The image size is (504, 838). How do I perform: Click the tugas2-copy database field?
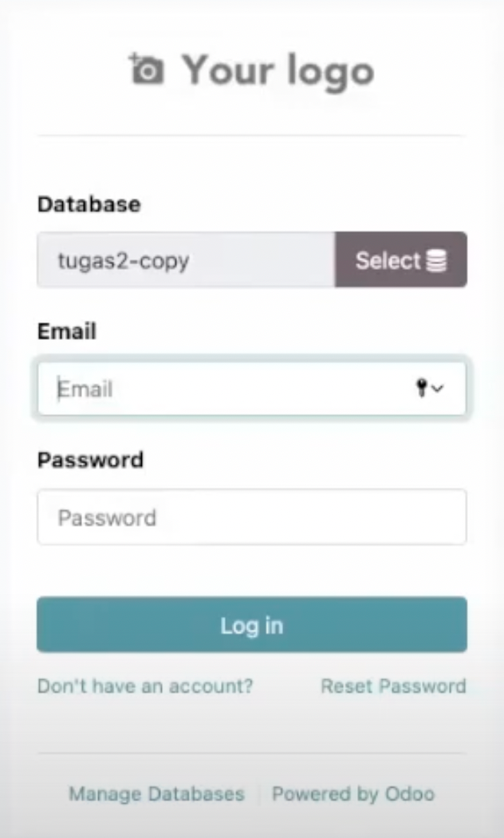pos(183,260)
